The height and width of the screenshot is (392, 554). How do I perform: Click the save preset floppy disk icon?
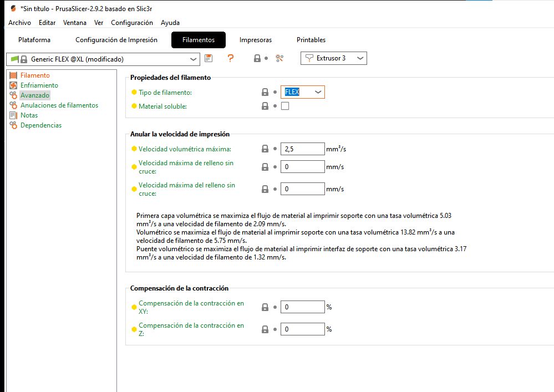pyautogui.click(x=209, y=58)
